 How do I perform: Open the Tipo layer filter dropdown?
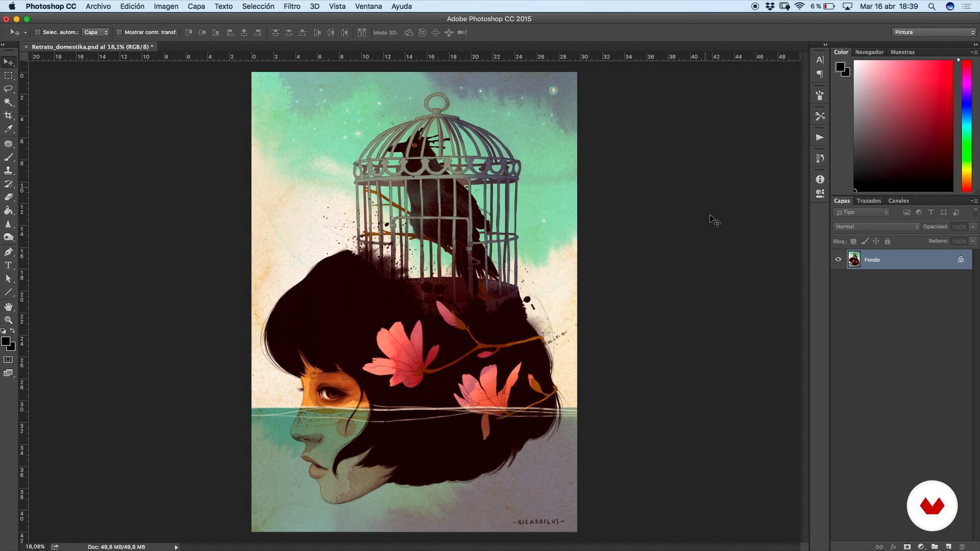(x=862, y=212)
